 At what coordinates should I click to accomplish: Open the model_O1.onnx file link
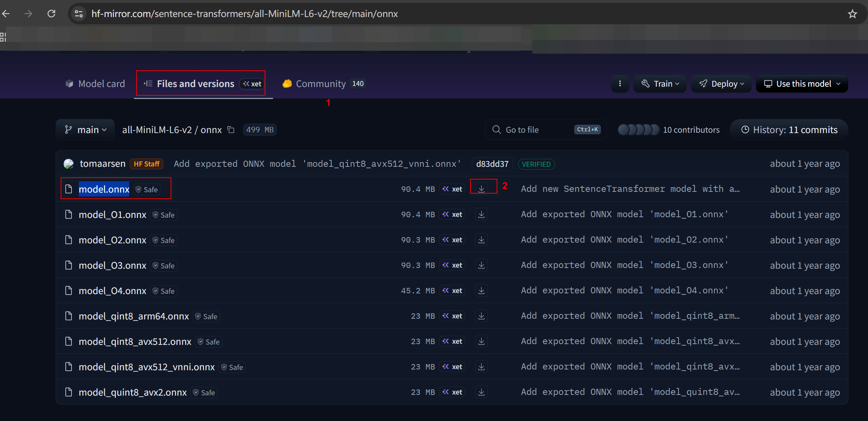click(113, 215)
